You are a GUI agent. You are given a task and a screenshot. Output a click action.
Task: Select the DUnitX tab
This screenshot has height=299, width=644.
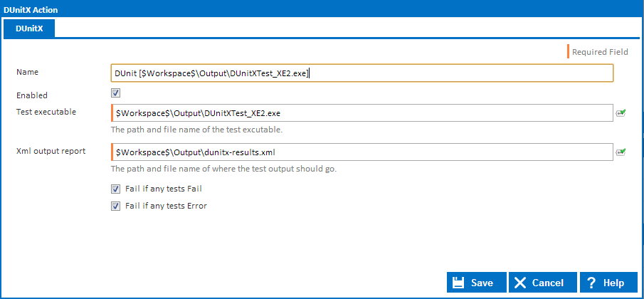[x=29, y=28]
